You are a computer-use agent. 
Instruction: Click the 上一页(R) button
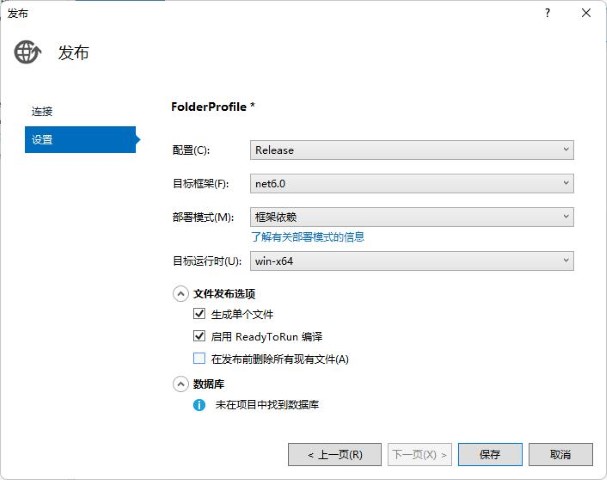point(335,454)
